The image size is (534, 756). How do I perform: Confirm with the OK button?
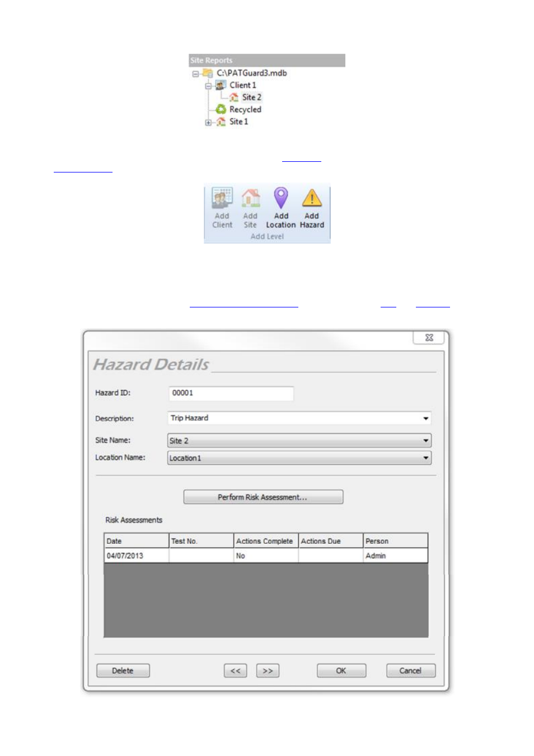[x=341, y=671]
